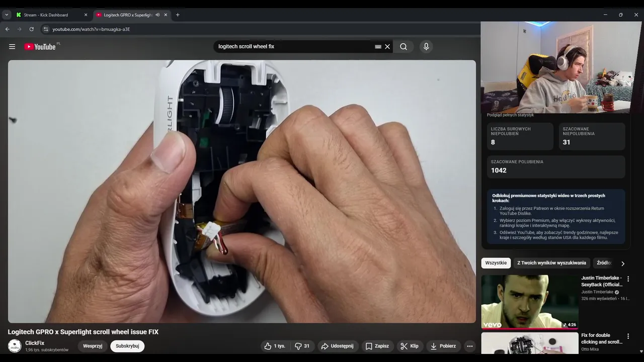Mute audio on the Logitech GPRO tab
The height and width of the screenshot is (362, 644).
point(157,15)
